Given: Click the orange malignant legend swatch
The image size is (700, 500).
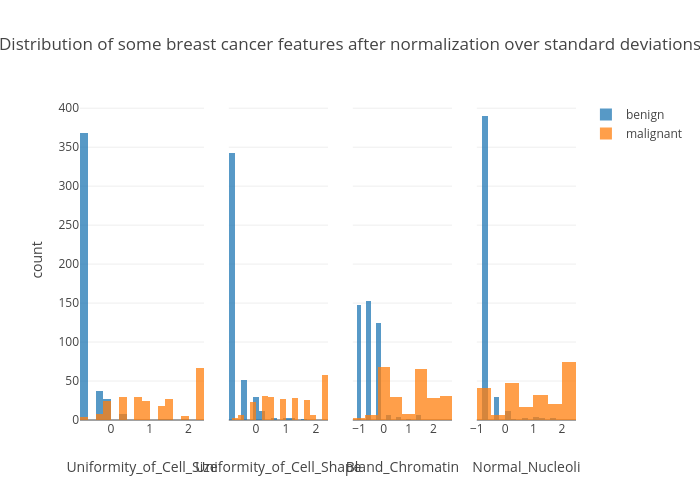Looking at the screenshot, I should point(606,133).
